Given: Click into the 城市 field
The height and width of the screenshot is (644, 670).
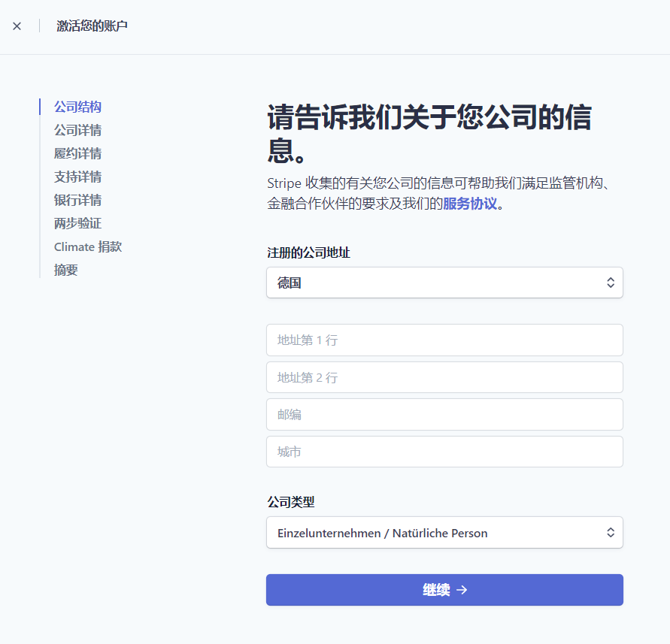Looking at the screenshot, I should pyautogui.click(x=444, y=452).
